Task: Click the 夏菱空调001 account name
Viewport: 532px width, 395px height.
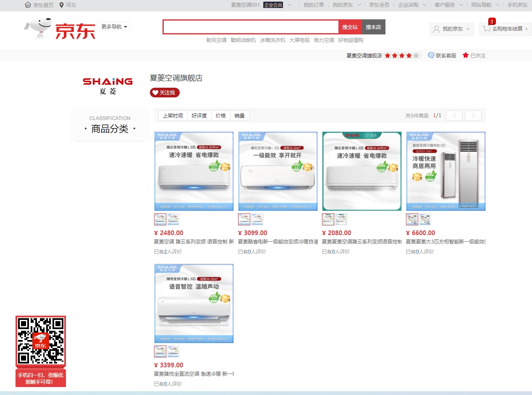Action: (x=246, y=5)
